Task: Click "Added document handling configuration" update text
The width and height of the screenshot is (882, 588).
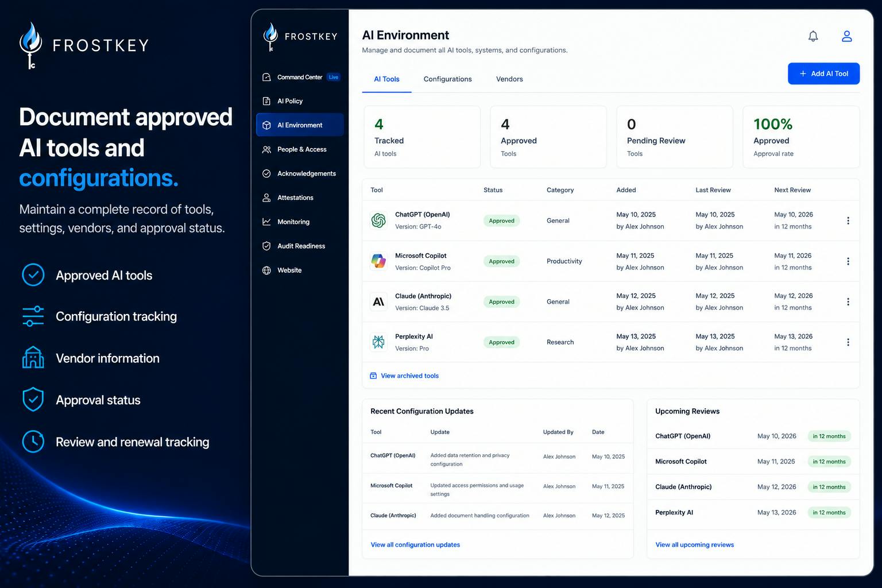Action: (479, 516)
